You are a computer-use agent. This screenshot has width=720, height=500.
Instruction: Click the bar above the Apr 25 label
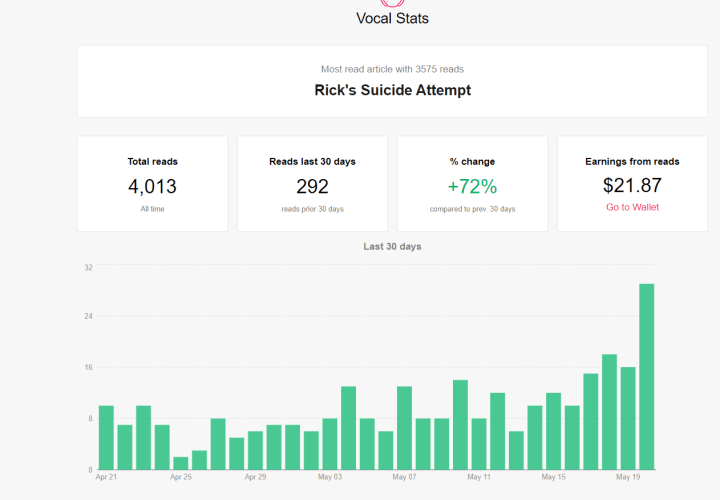point(181,463)
